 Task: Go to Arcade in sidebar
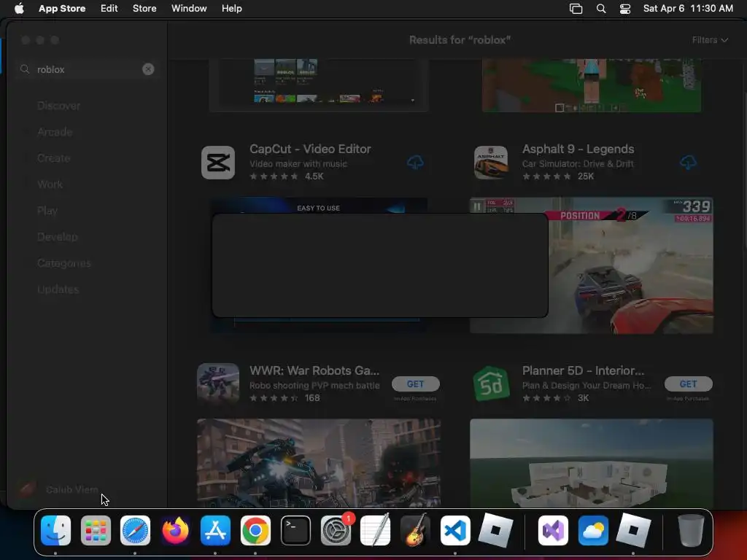(55, 132)
